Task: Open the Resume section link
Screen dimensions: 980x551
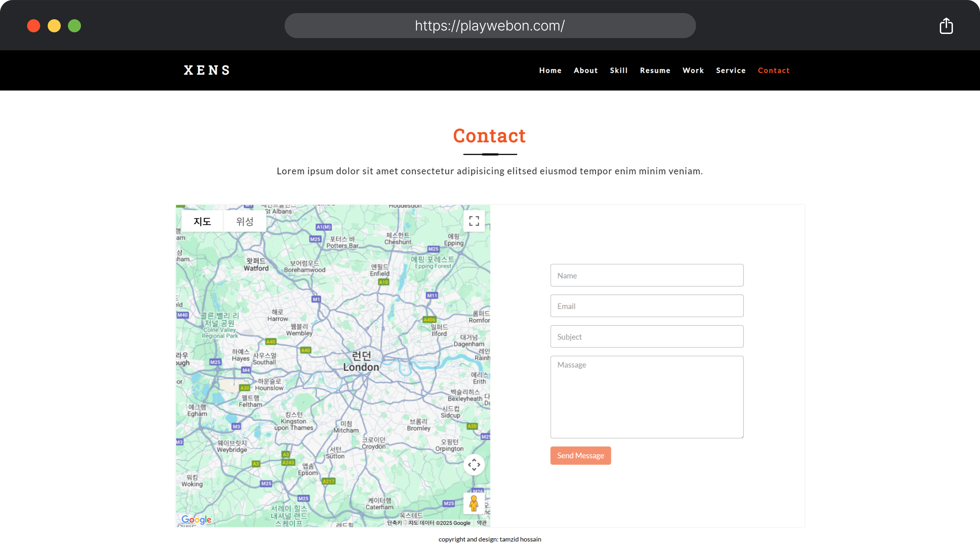Action: [655, 71]
